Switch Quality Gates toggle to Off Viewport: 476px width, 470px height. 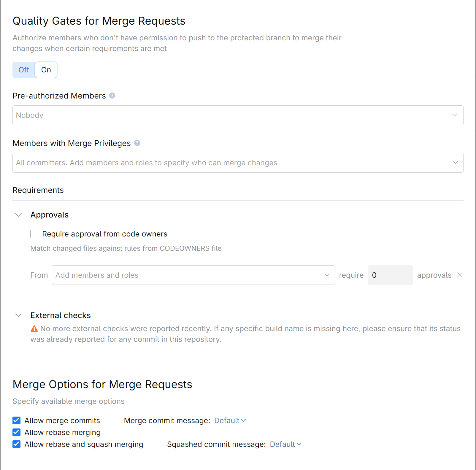(x=24, y=70)
